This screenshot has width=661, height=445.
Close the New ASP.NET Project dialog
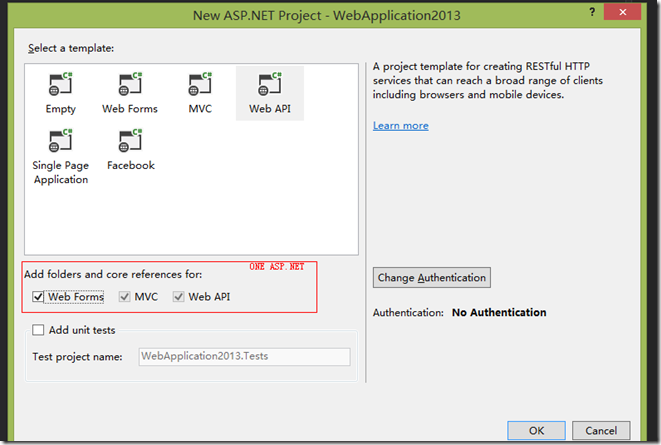click(x=622, y=12)
